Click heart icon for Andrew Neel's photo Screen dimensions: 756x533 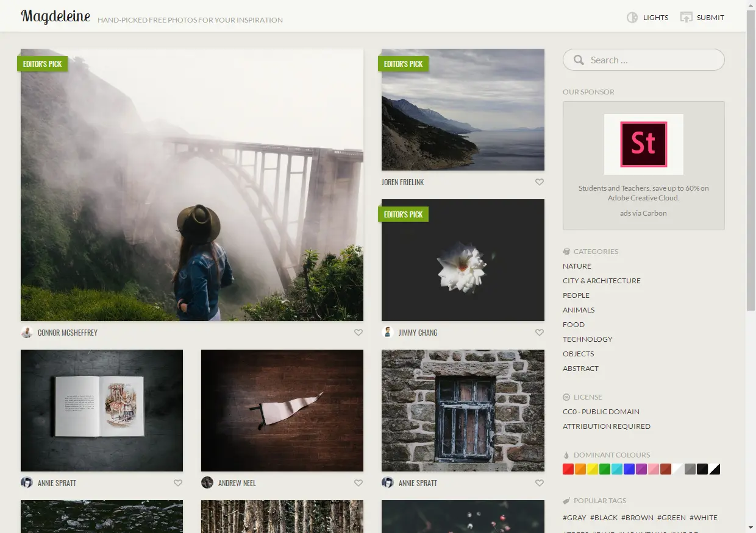pyautogui.click(x=358, y=483)
